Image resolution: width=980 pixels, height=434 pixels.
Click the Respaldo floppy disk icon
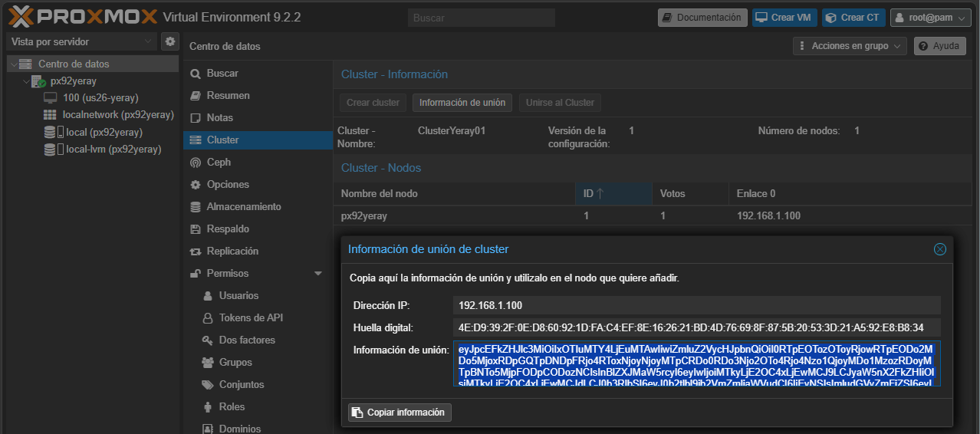click(x=195, y=229)
